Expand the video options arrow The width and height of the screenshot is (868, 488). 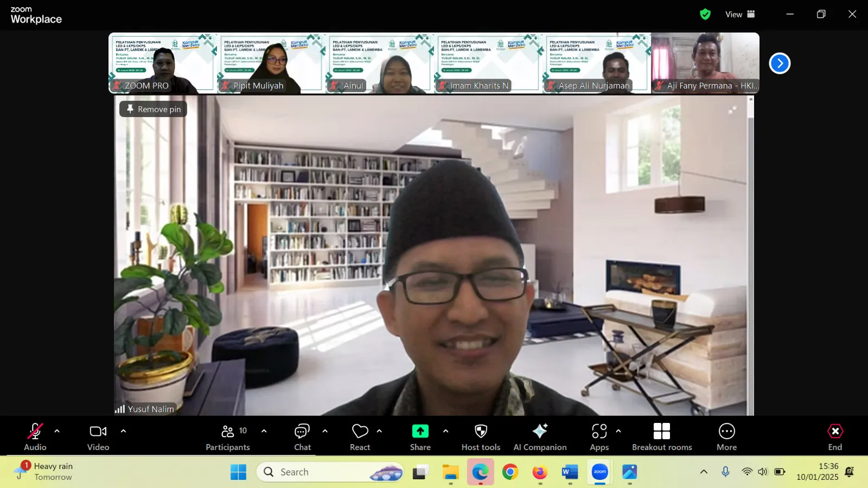(123, 431)
